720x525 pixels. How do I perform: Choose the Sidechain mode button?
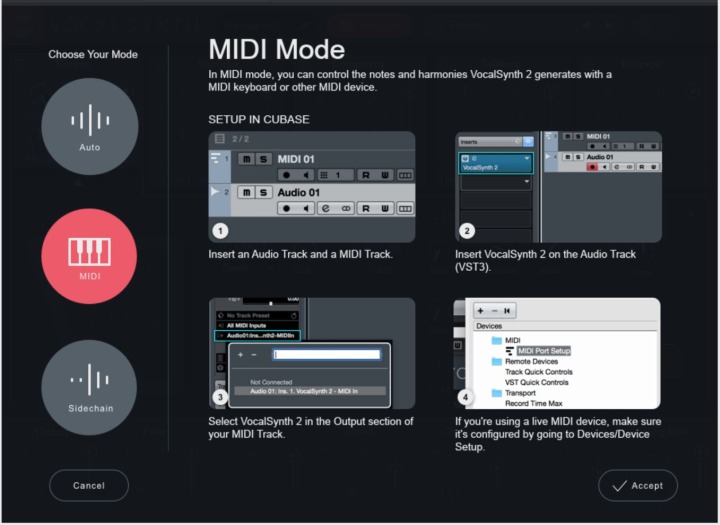pyautogui.click(x=89, y=388)
